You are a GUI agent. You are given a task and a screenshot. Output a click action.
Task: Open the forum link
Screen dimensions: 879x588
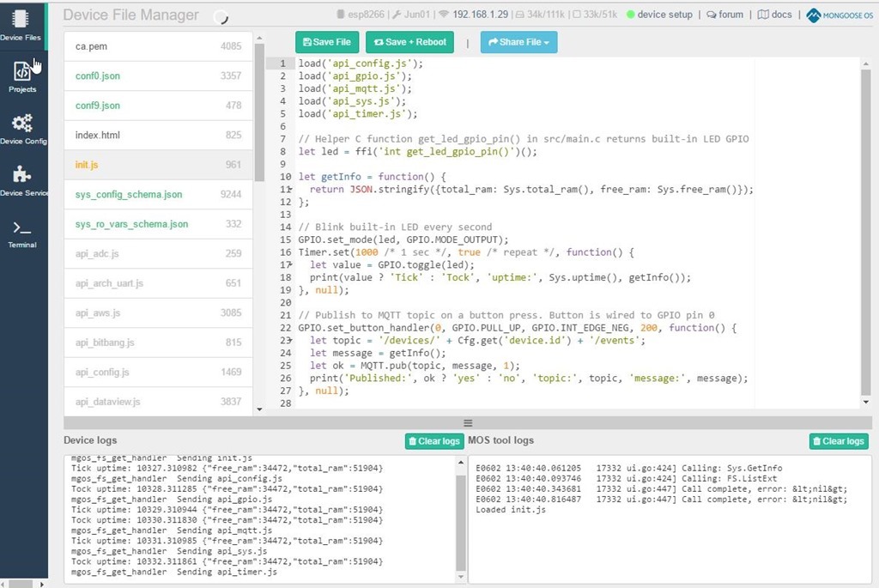tap(724, 15)
